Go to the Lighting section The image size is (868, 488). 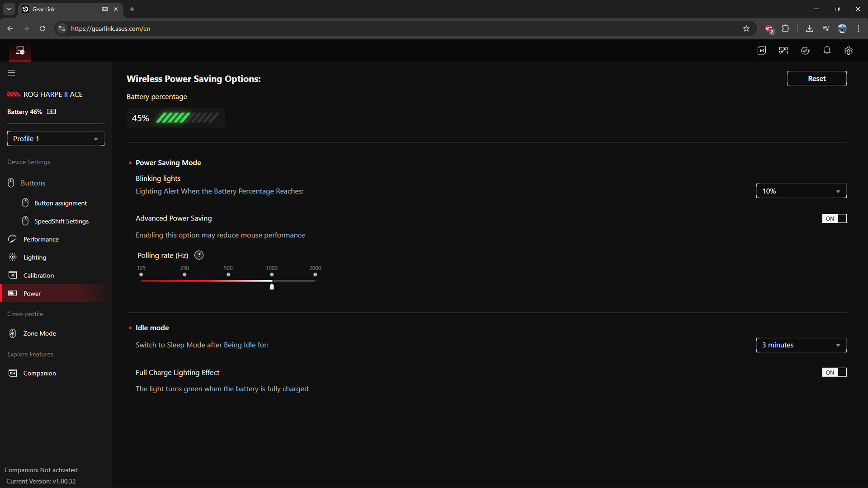[x=35, y=258]
